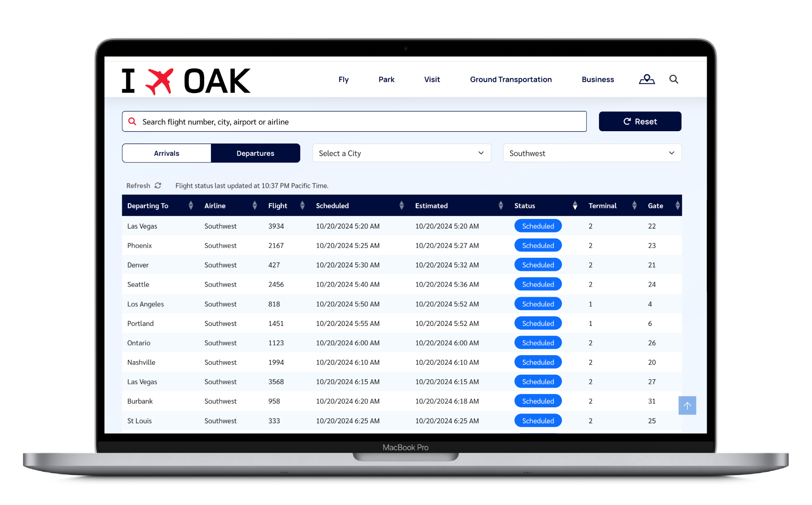812x505 pixels.
Task: Click the Estimated column header text
Action: point(431,206)
